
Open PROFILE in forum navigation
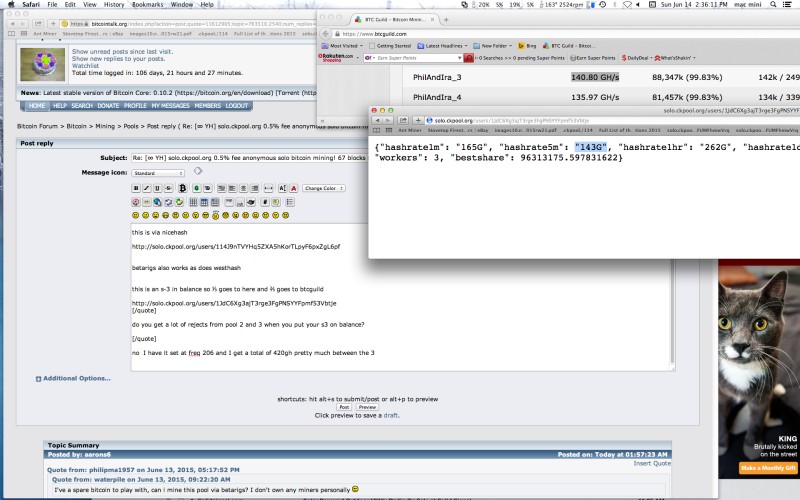click(x=135, y=106)
